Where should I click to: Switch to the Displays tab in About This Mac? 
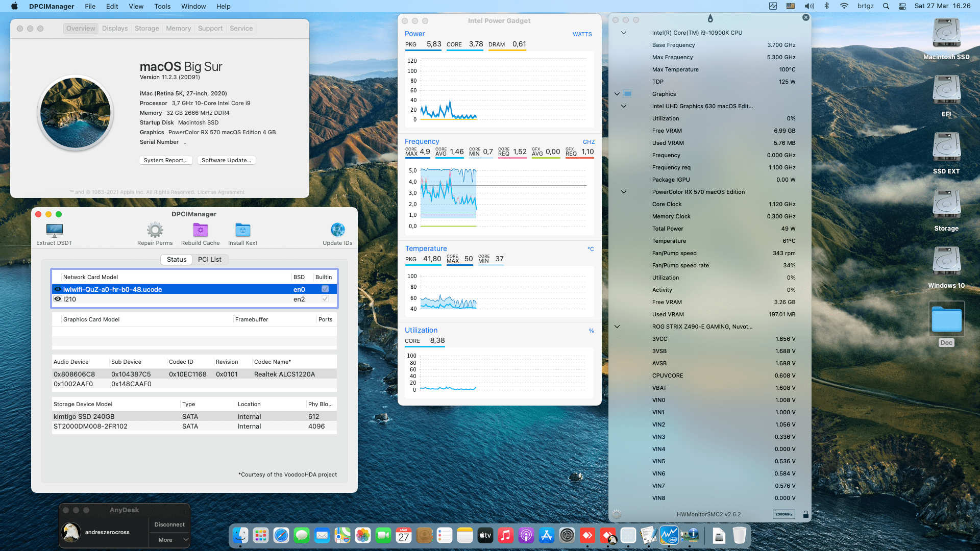click(x=115, y=28)
